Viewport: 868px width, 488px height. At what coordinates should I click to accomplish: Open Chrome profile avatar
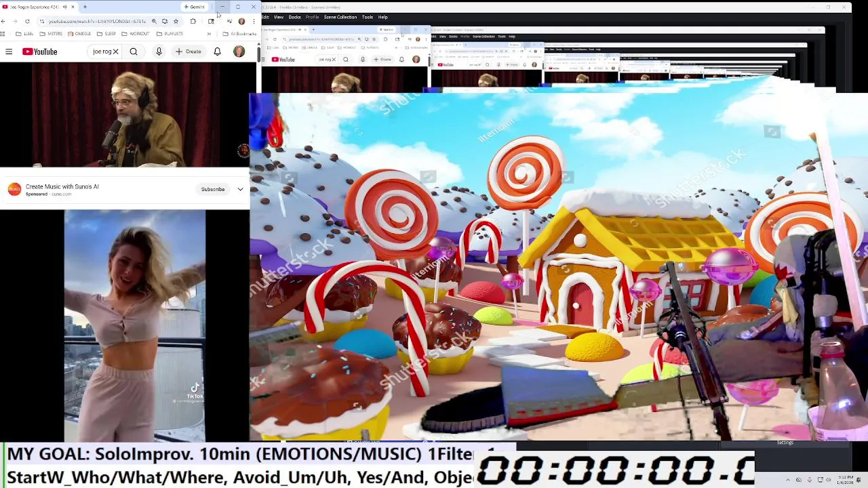click(241, 21)
